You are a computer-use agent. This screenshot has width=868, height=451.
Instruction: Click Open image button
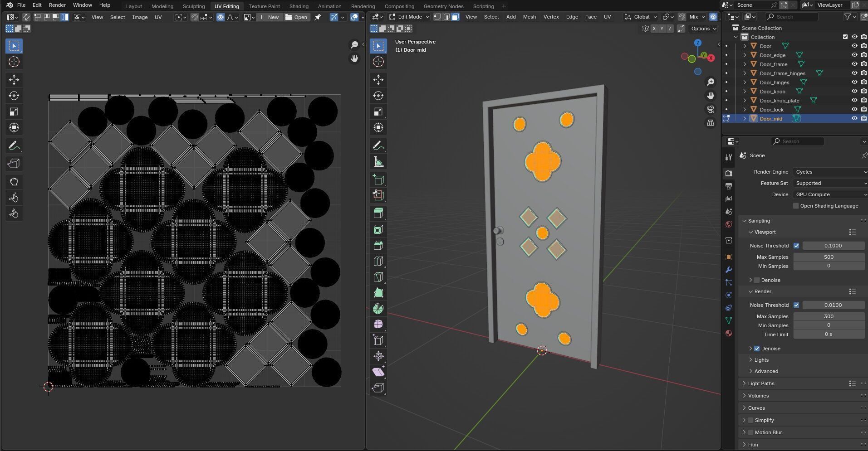coord(296,17)
